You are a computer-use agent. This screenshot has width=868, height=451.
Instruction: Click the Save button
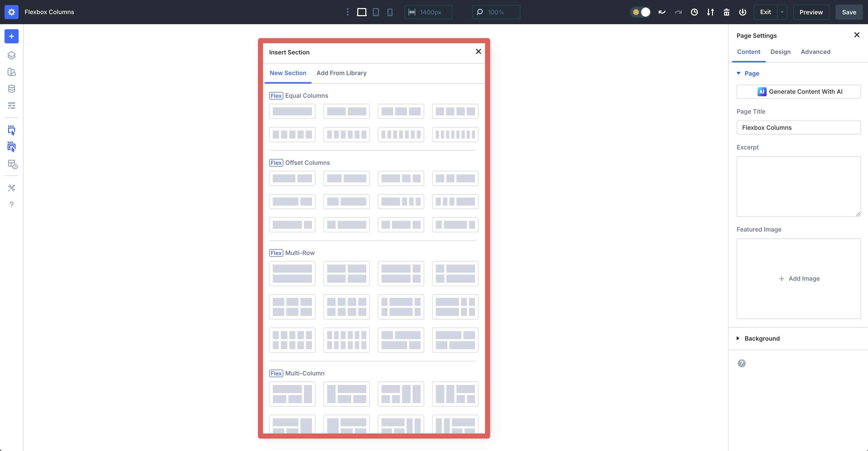tap(849, 12)
